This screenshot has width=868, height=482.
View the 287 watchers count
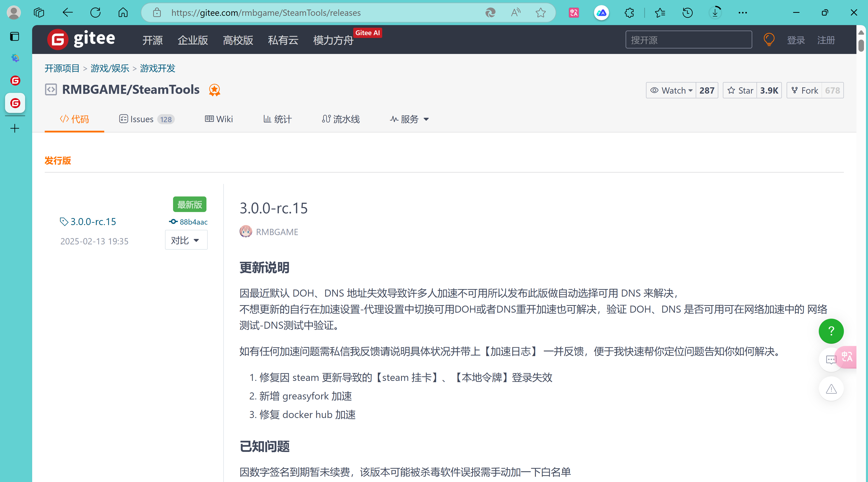707,90
